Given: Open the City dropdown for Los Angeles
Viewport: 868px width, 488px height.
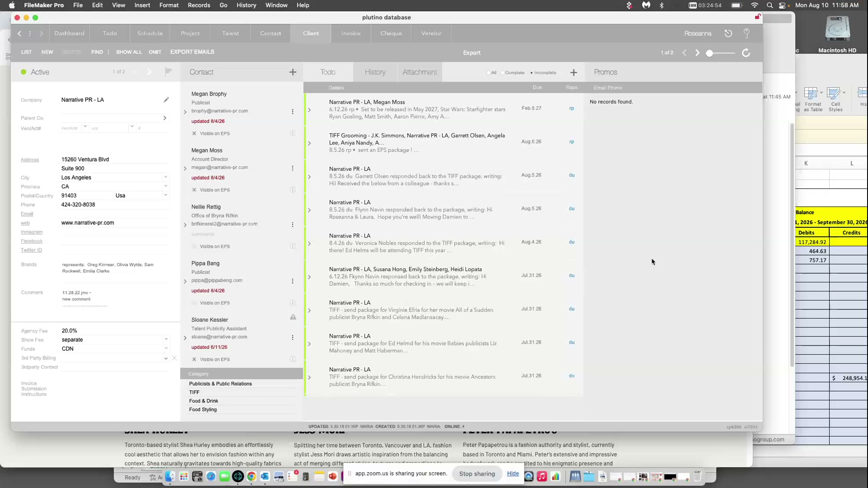Looking at the screenshot, I should coord(166,177).
